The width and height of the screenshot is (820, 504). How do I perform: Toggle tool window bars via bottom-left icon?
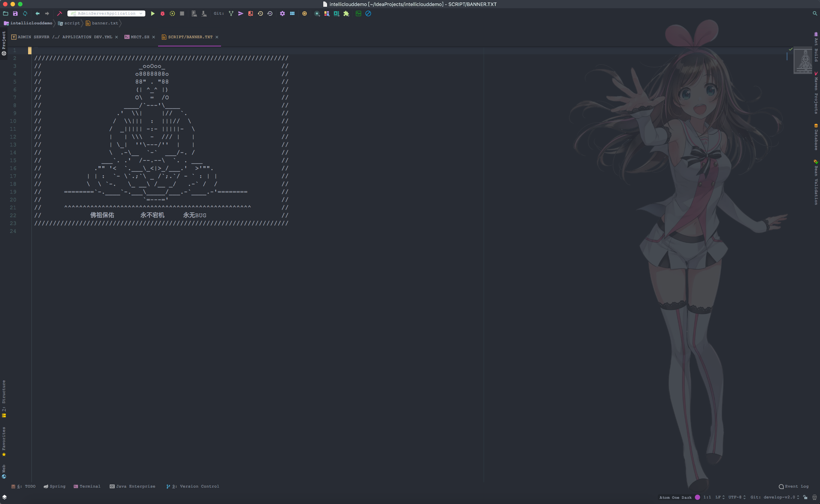[x=4, y=497]
